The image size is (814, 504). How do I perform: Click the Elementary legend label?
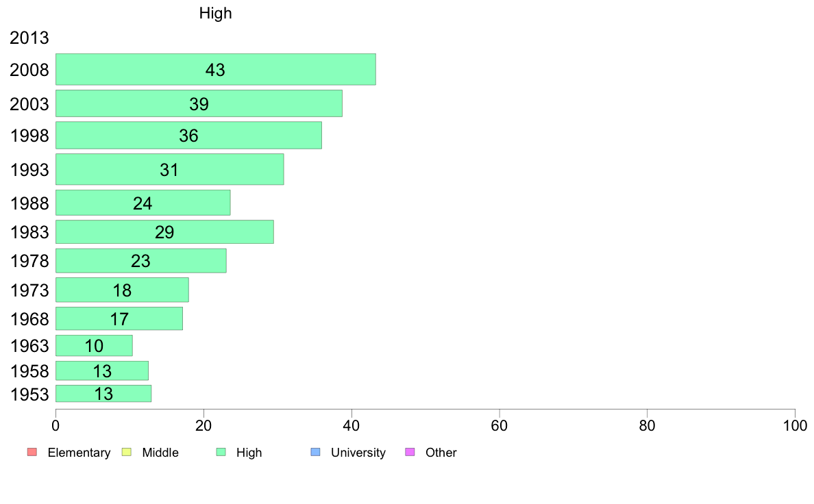coord(79,453)
